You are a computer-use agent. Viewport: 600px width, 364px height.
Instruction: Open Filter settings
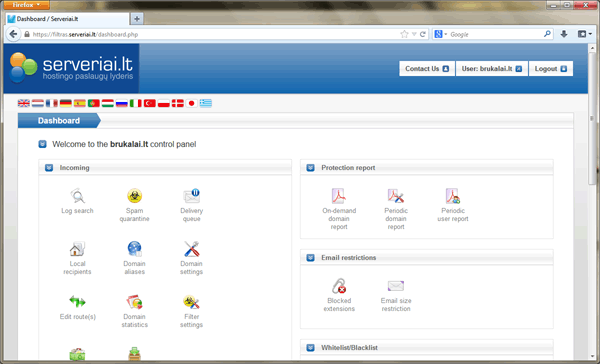point(191,311)
